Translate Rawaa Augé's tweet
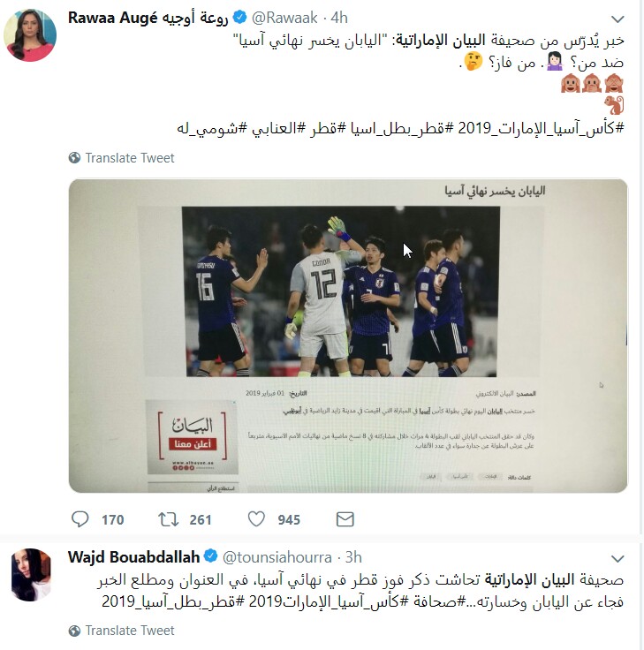This screenshot has height=650, width=644. [129, 158]
